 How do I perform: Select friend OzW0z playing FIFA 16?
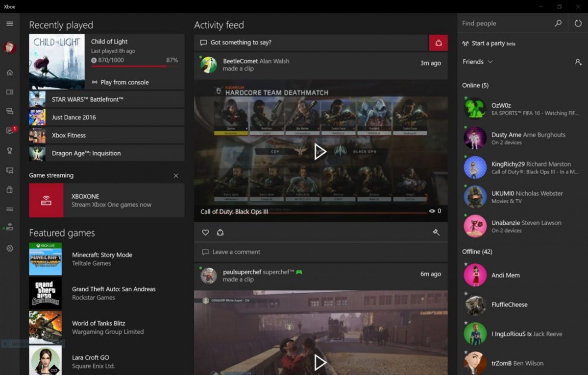click(522, 109)
